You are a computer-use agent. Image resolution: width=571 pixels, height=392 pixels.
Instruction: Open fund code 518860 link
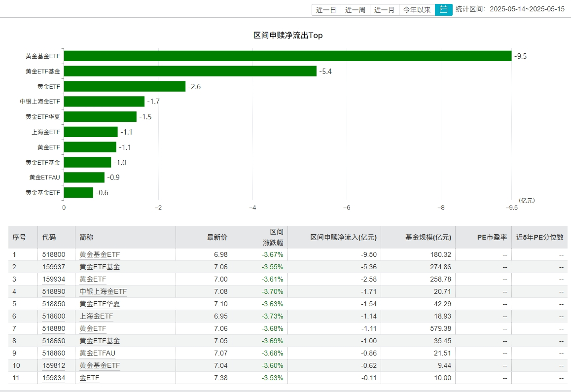click(54, 354)
